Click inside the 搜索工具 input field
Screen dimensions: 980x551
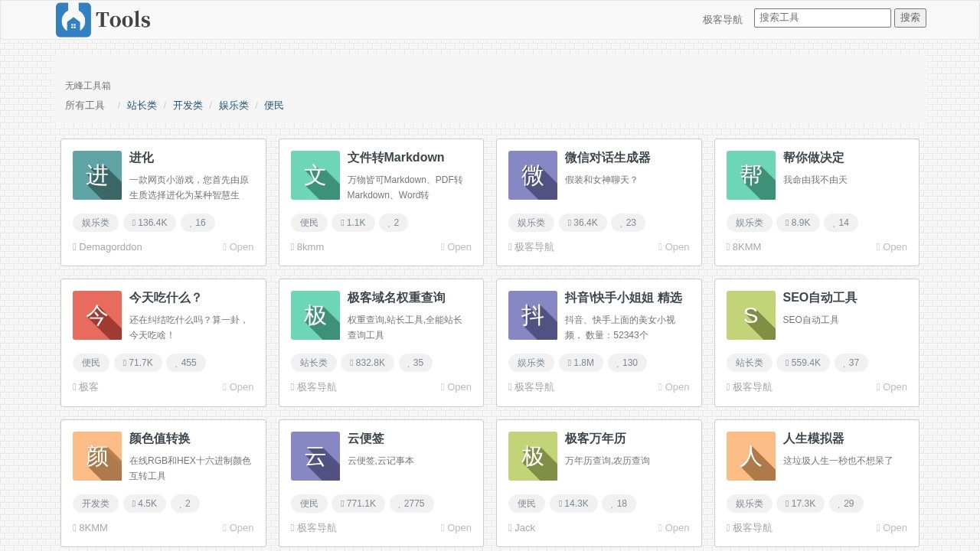[x=822, y=17]
